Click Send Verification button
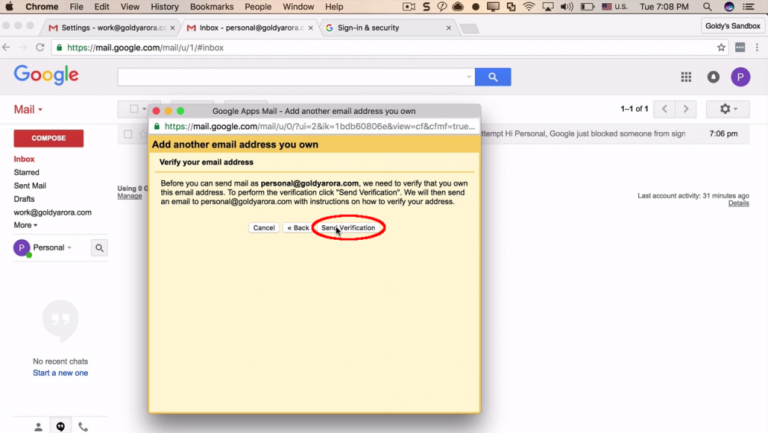This screenshot has width=768, height=433. pos(348,228)
